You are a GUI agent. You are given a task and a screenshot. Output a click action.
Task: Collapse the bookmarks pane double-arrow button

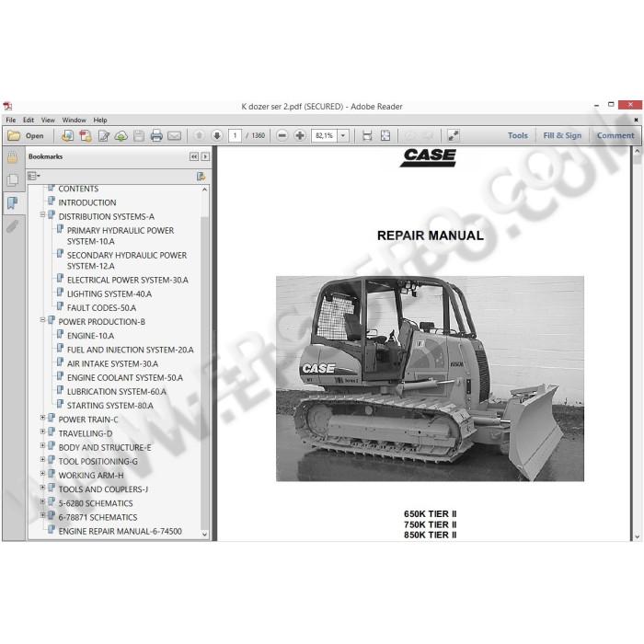(194, 156)
